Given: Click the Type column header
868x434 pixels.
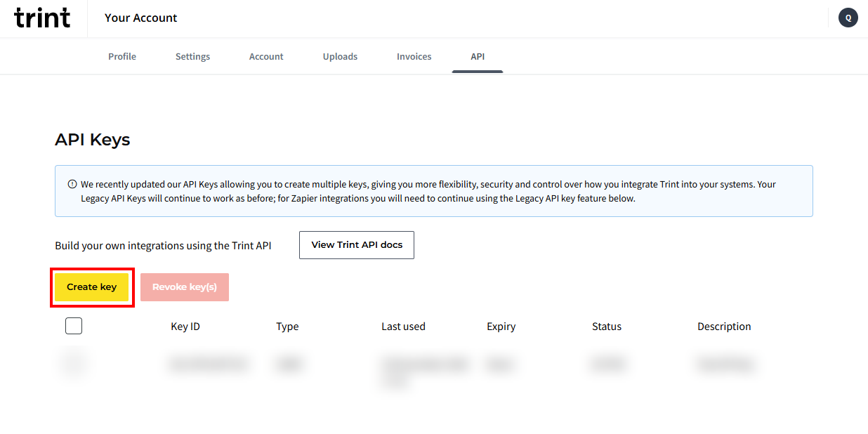Looking at the screenshot, I should (287, 327).
